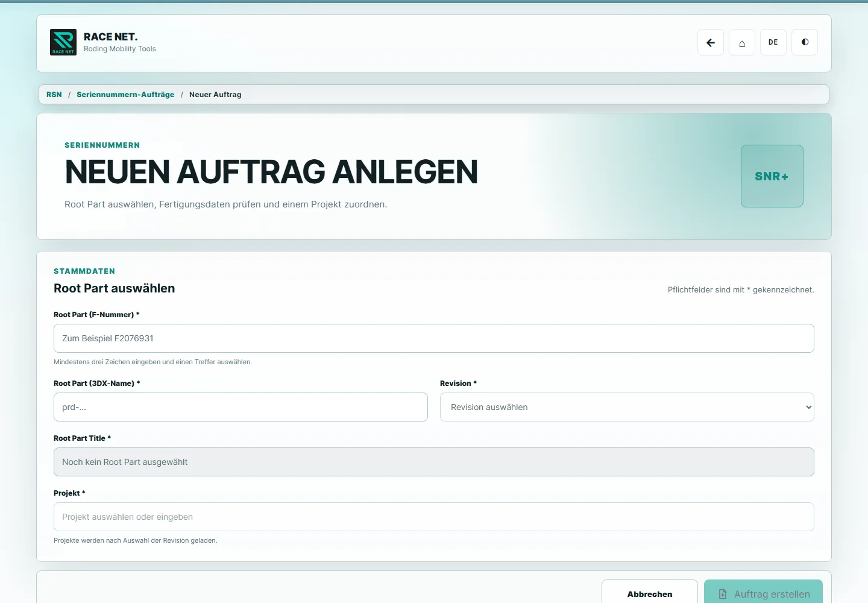Screen dimensions: 868x603
Task: Click the Root Part Title label
Action: coord(82,438)
